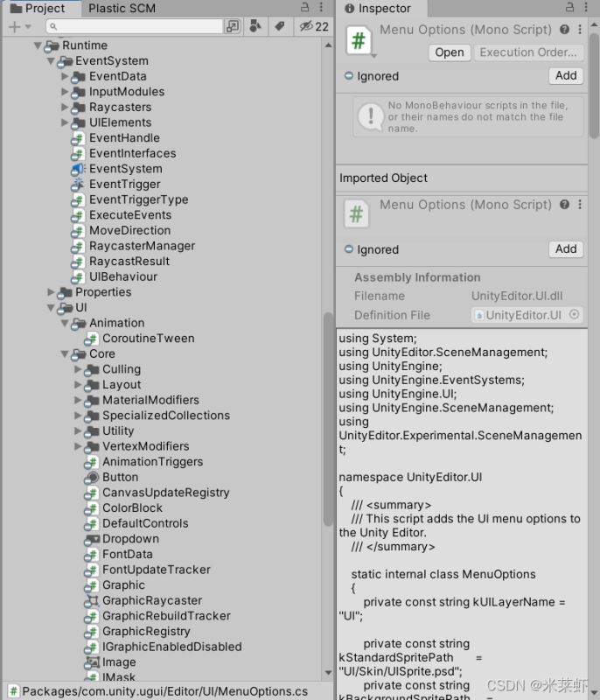Screen dimensions: 600x700
Task: Click the EventHandle script icon
Action: [x=78, y=138]
